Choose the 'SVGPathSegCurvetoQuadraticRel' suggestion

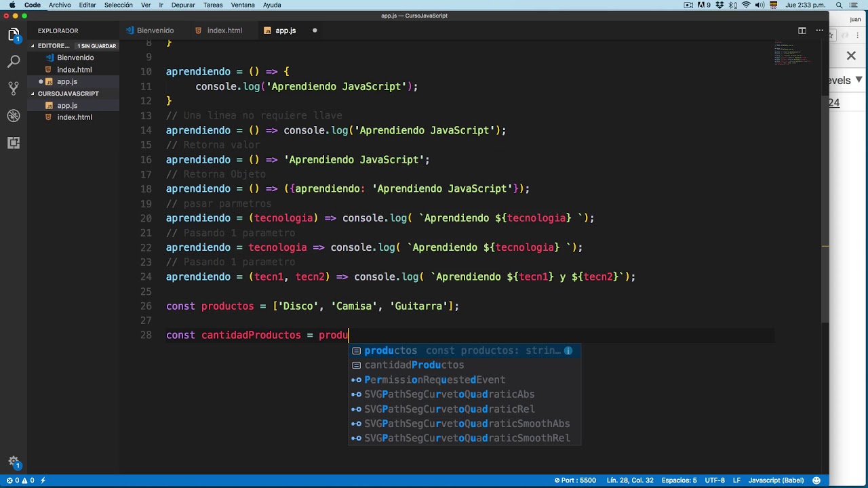[x=465, y=409]
